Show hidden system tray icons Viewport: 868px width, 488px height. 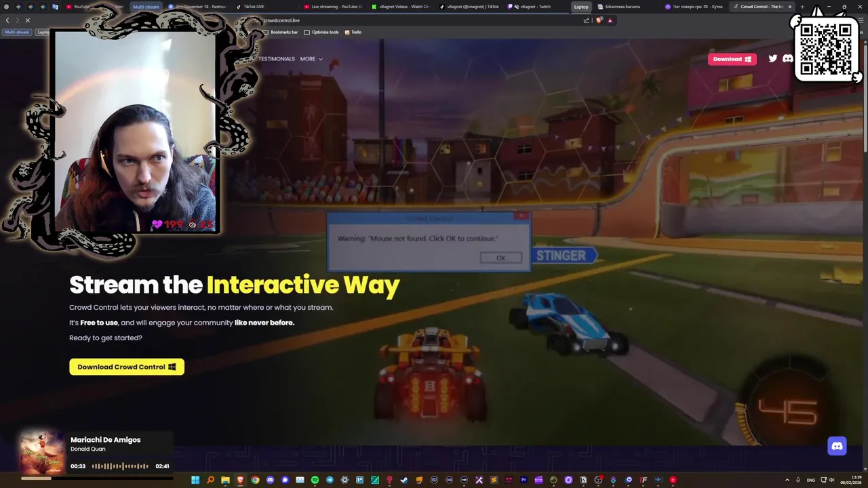coord(787,480)
